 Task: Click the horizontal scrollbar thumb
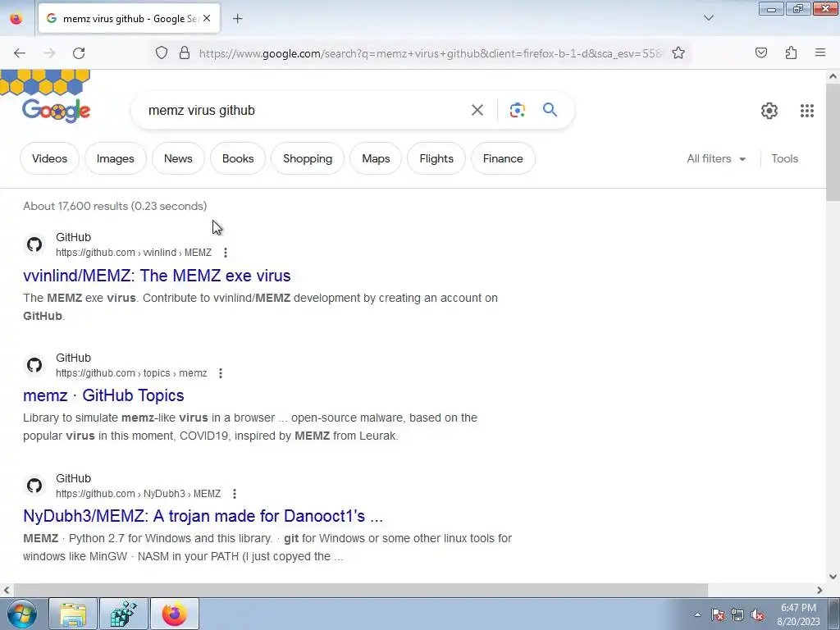(360, 590)
